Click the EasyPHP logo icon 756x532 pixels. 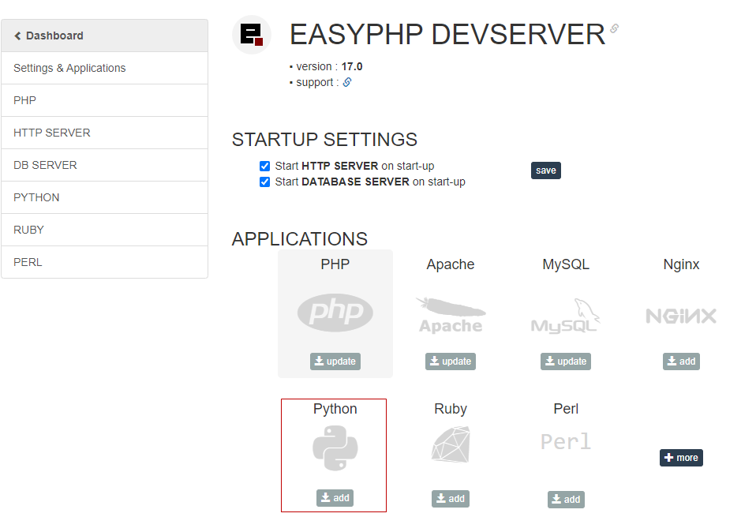[x=251, y=35]
